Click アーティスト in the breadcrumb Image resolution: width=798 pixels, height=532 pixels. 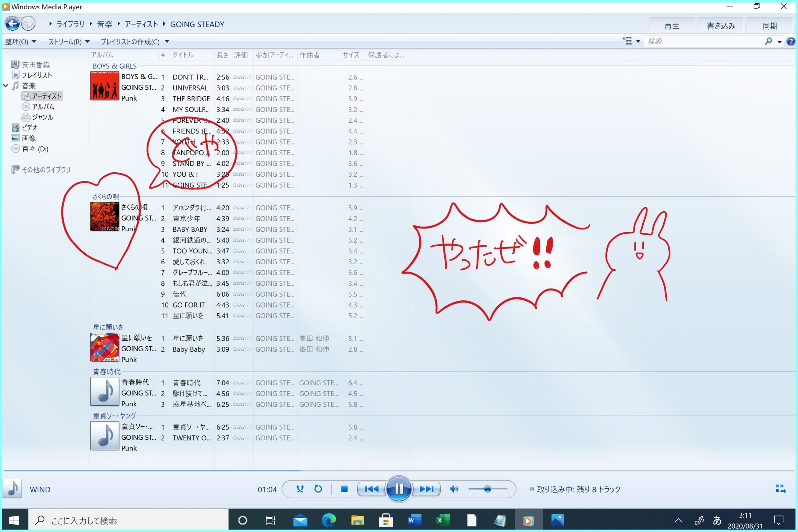pyautogui.click(x=141, y=24)
